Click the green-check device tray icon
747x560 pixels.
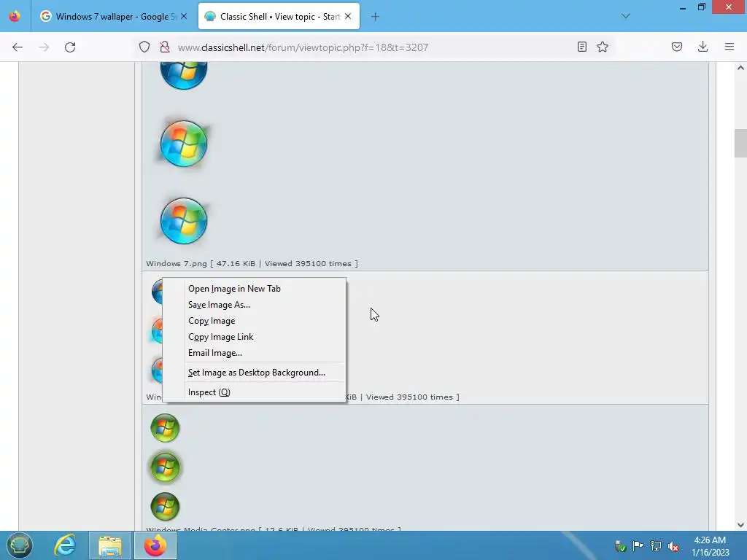[620, 545]
